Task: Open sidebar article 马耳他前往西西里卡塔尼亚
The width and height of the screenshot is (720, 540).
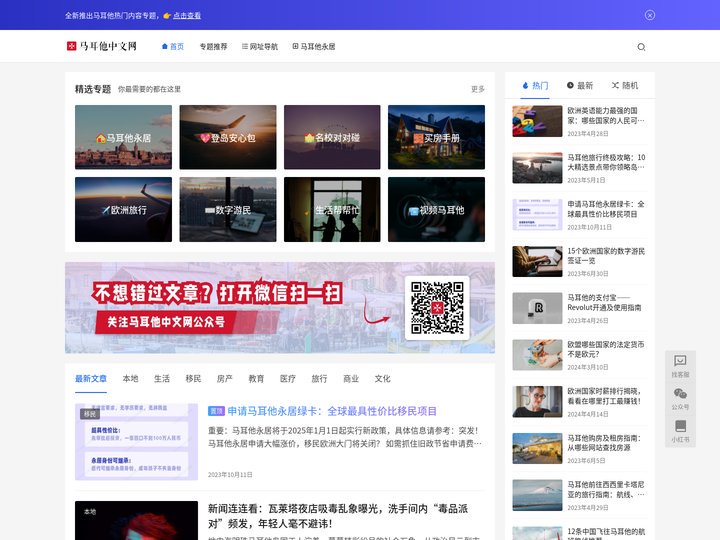Action: 606,489
